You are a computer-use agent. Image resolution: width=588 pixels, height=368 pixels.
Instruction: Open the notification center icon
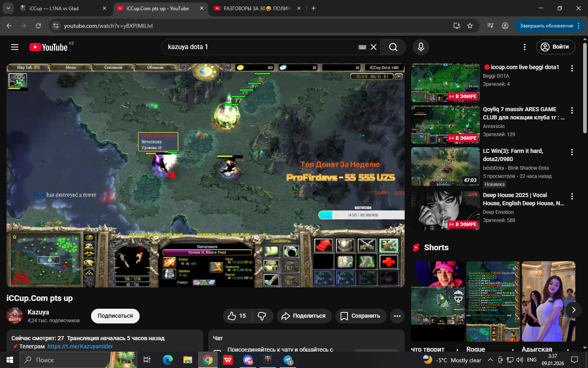click(x=575, y=360)
